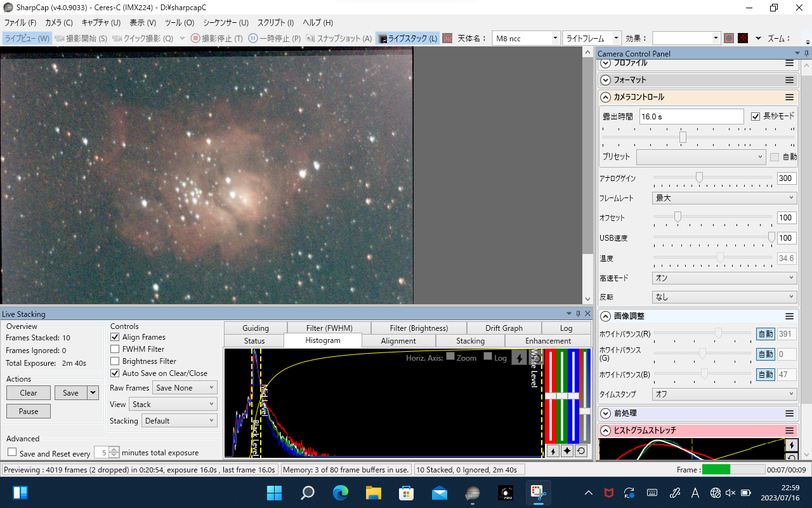Click the reset colour balance icon under sliders

581,451
